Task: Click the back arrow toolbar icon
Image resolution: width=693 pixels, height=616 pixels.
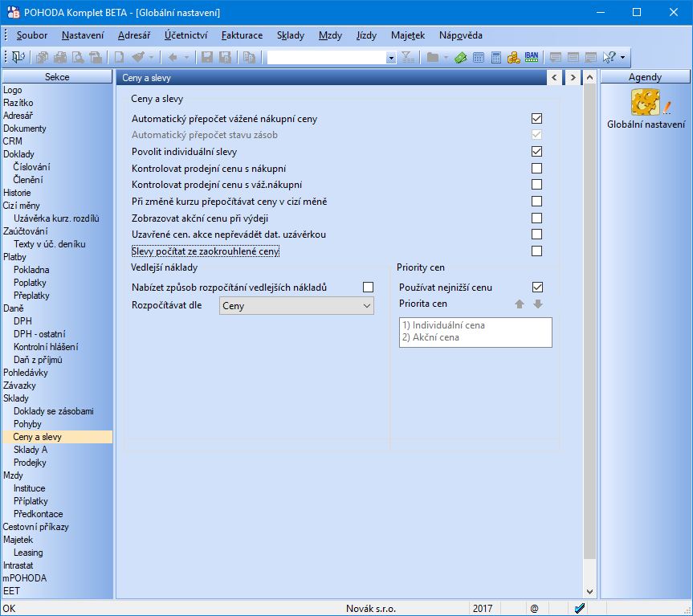Action: (173, 58)
